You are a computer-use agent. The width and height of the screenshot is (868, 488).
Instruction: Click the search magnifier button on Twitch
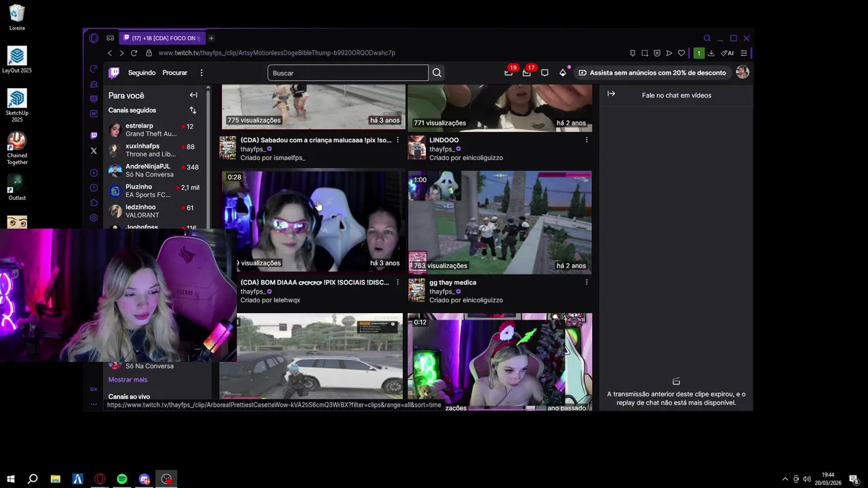pyautogui.click(x=437, y=73)
